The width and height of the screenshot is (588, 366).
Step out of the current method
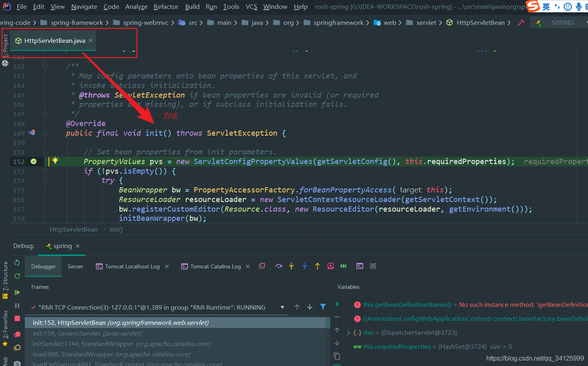tap(317, 266)
